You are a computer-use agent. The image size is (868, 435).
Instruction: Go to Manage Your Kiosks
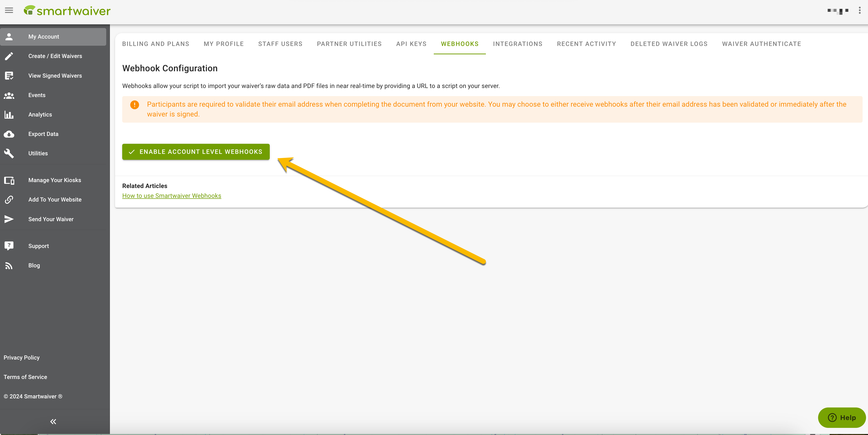(x=53, y=180)
